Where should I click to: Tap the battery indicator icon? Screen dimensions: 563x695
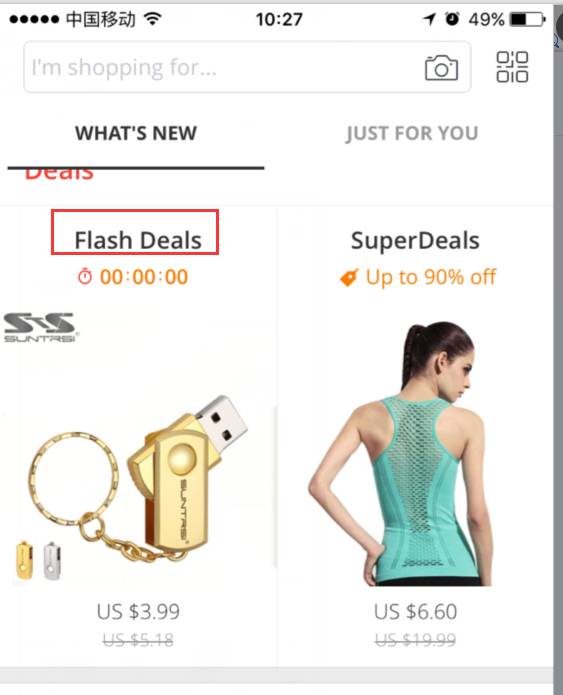pyautogui.click(x=528, y=19)
